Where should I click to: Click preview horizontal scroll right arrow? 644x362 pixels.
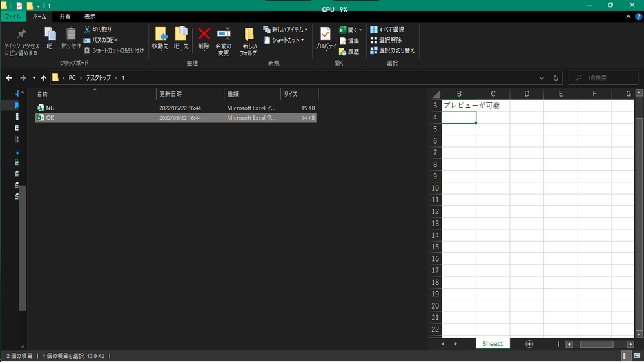[631, 344]
